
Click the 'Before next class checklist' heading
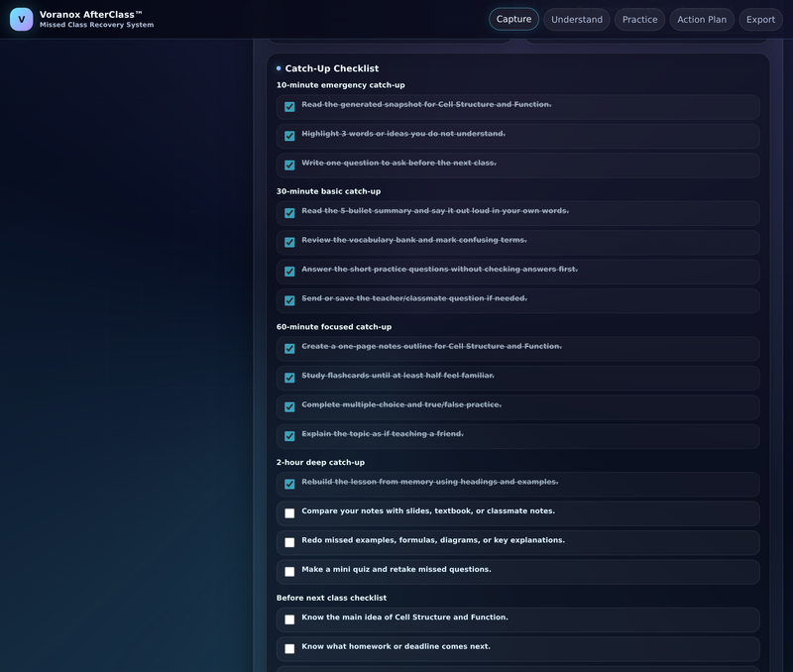tap(331, 598)
